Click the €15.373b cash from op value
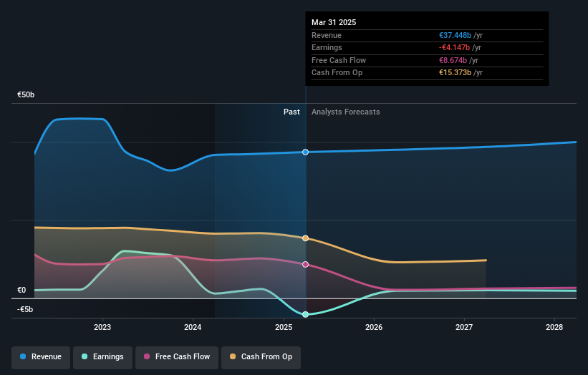The image size is (588, 375). tap(456, 73)
